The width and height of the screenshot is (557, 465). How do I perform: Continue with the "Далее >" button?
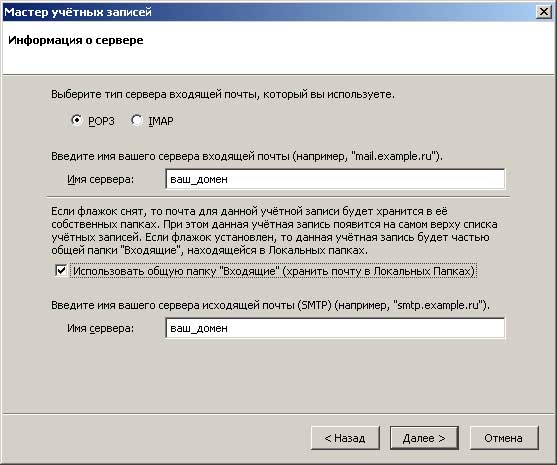coord(424,438)
